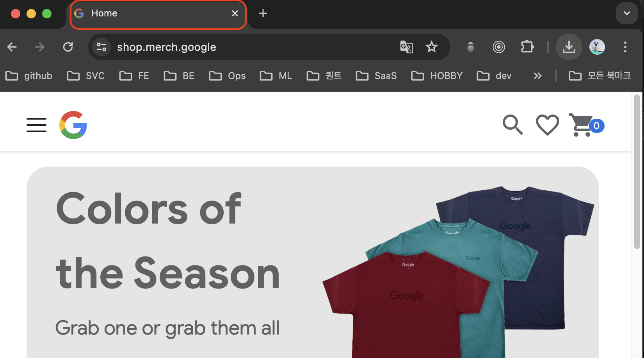Image resolution: width=644 pixels, height=358 pixels.
Task: Open the Ops bookmarks folder
Action: 228,75
